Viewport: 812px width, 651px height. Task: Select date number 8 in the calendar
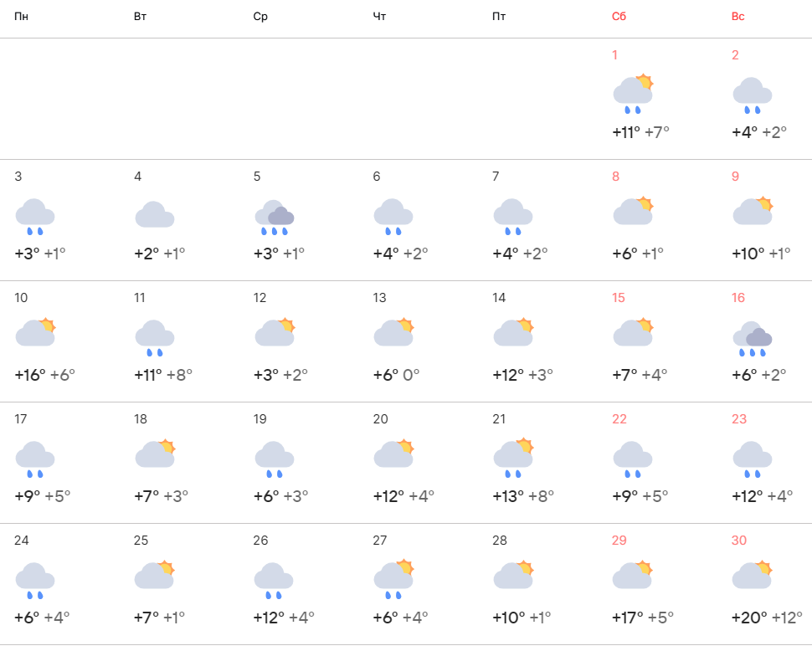point(616,177)
